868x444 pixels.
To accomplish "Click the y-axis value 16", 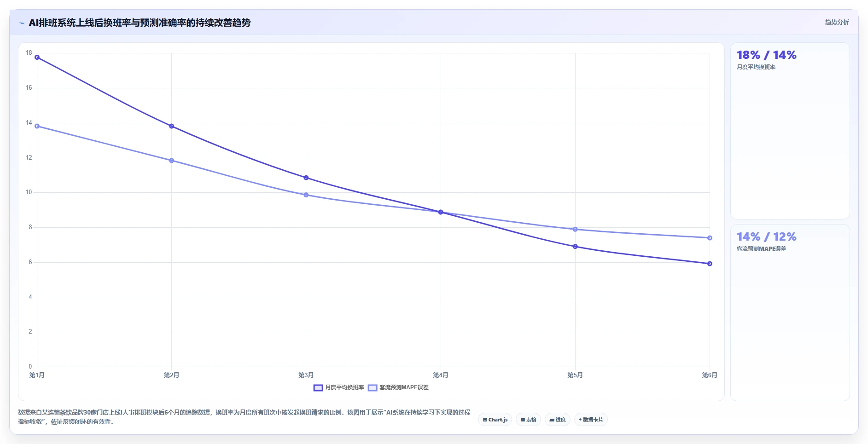I will (x=29, y=88).
